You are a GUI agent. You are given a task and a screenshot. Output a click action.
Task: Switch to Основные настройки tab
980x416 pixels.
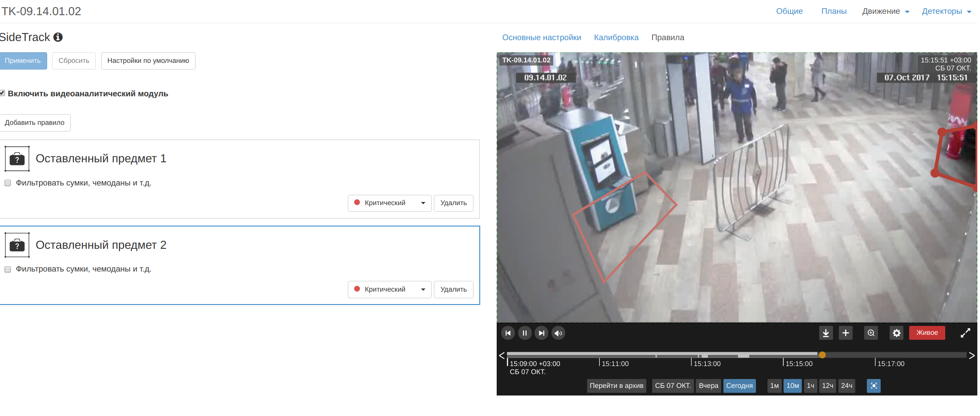click(x=542, y=37)
